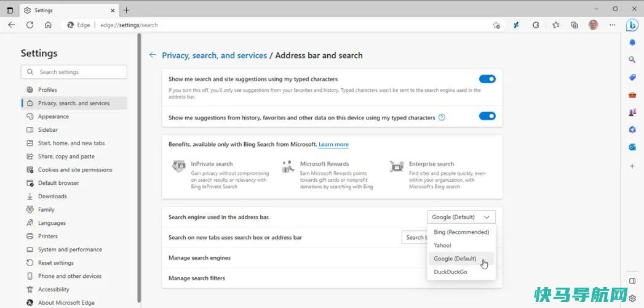
Task: Toggle the sidebar panel layout icon
Action: (632, 281)
